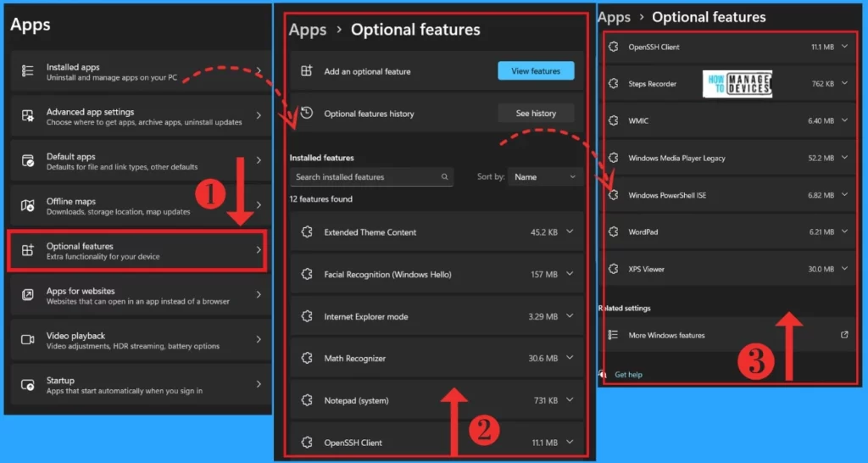Expand the WordPad entry chevron
This screenshot has width=868, height=463.
click(845, 231)
